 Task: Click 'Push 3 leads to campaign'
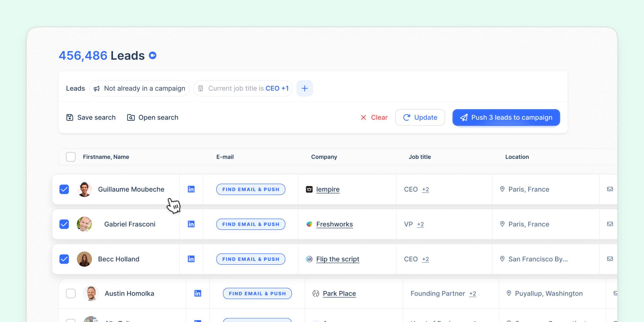pyautogui.click(x=506, y=117)
